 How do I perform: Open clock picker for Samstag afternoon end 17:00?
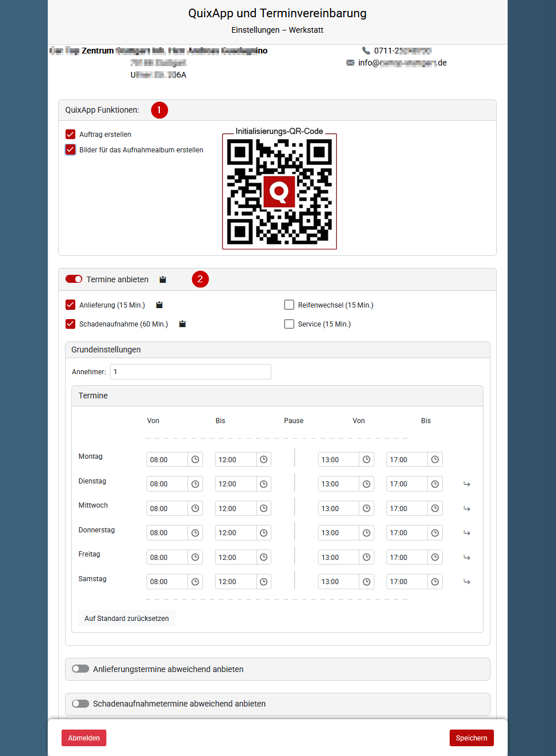pos(435,582)
